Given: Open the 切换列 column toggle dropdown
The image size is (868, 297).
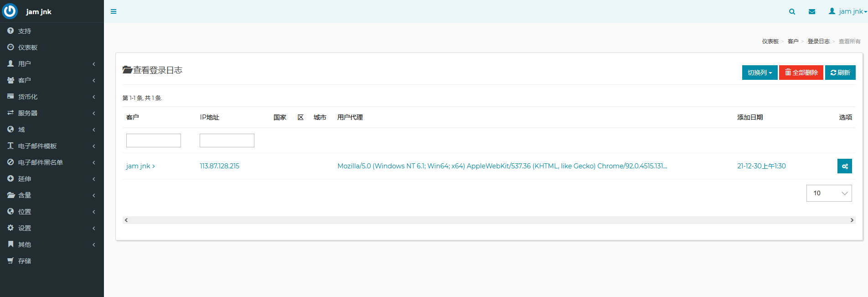Looking at the screenshot, I should [759, 73].
